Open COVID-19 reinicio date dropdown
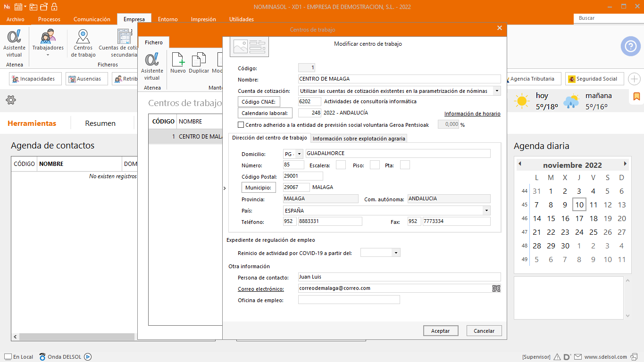This screenshot has height=362, width=644. (x=395, y=253)
